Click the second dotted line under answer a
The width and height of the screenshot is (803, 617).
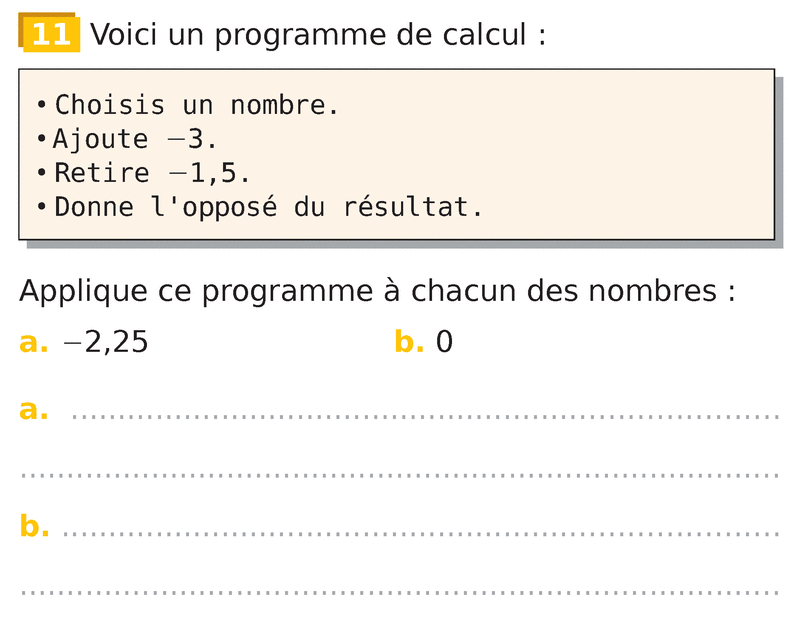(x=400, y=475)
